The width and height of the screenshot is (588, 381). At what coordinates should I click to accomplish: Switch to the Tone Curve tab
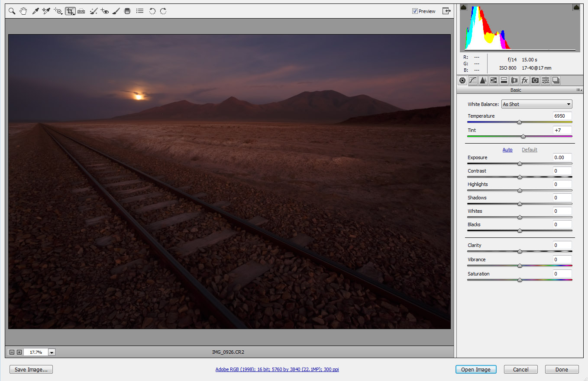(x=473, y=80)
